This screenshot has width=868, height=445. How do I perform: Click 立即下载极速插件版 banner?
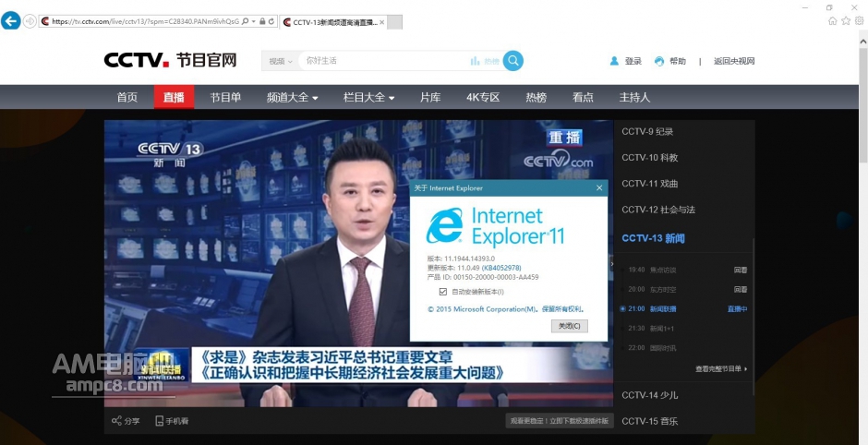tap(559, 421)
